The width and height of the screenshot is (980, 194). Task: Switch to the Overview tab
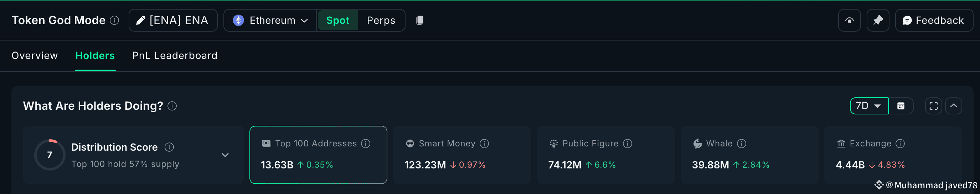click(35, 55)
